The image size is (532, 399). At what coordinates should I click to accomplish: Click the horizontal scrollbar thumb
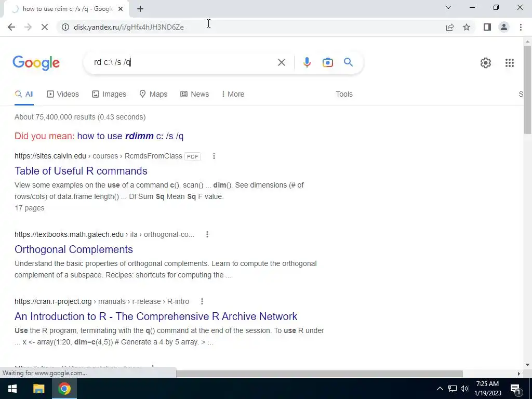pyautogui.click(x=319, y=374)
